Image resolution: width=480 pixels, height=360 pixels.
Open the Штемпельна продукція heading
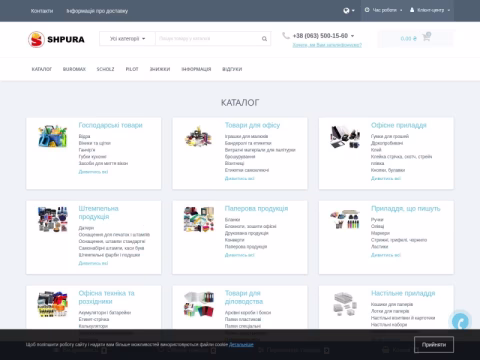[99, 213]
